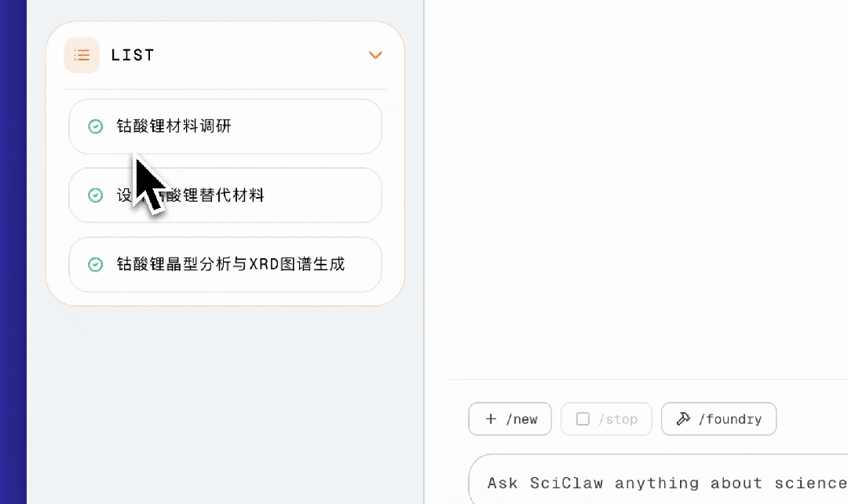Click the square stop icon
Screen dimensions: 848x504
(583, 419)
